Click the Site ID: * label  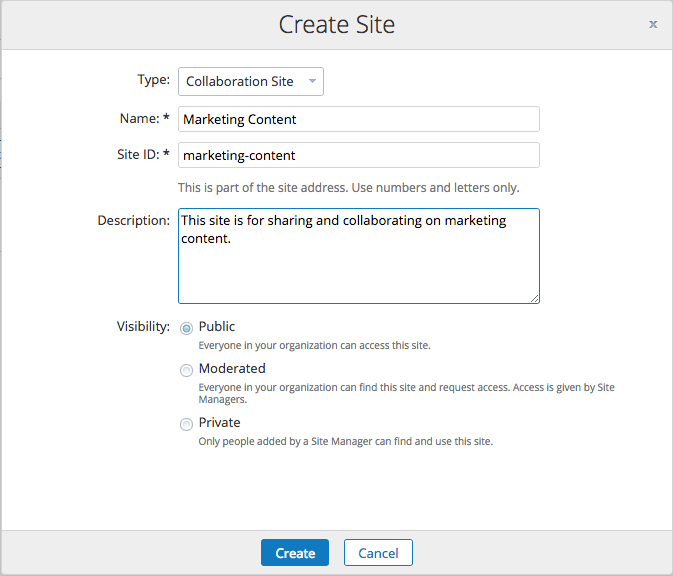click(x=143, y=154)
